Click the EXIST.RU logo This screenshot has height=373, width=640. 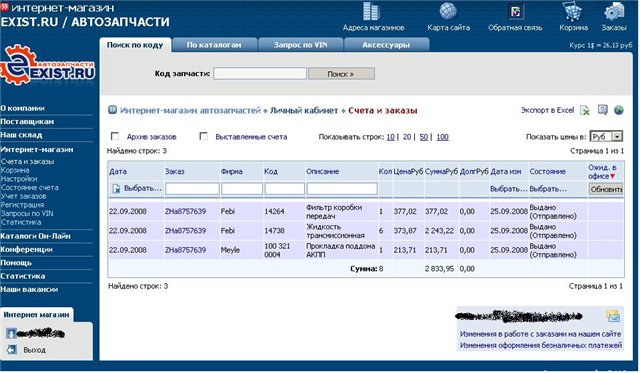47,65
